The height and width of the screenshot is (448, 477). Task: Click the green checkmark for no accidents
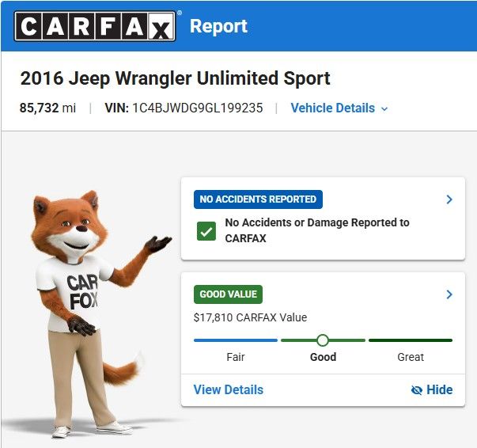(x=206, y=231)
